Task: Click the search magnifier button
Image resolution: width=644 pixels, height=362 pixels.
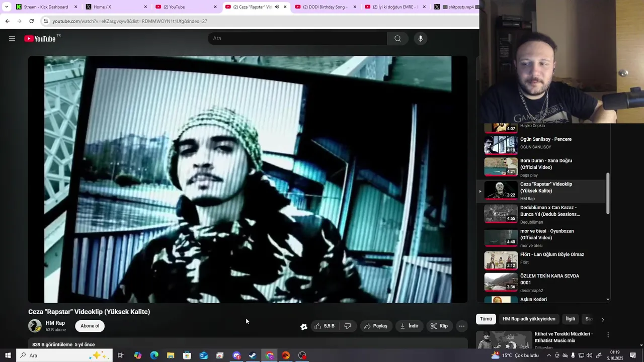Action: click(x=397, y=38)
